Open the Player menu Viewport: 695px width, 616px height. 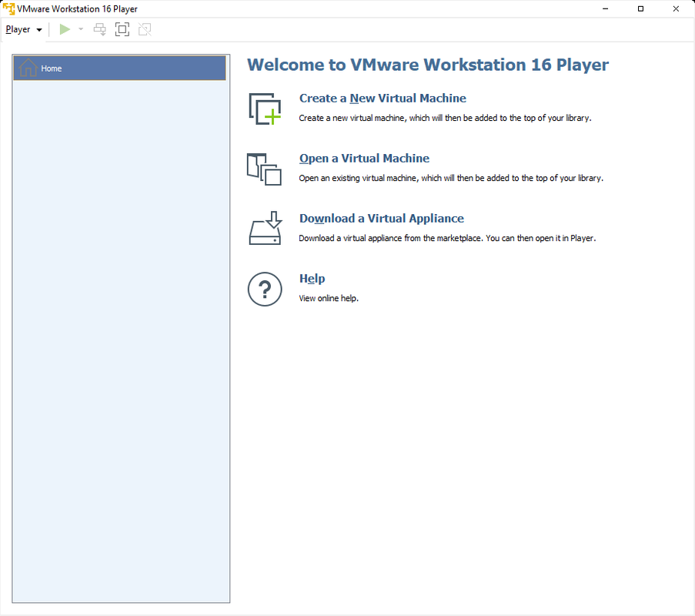tap(24, 30)
